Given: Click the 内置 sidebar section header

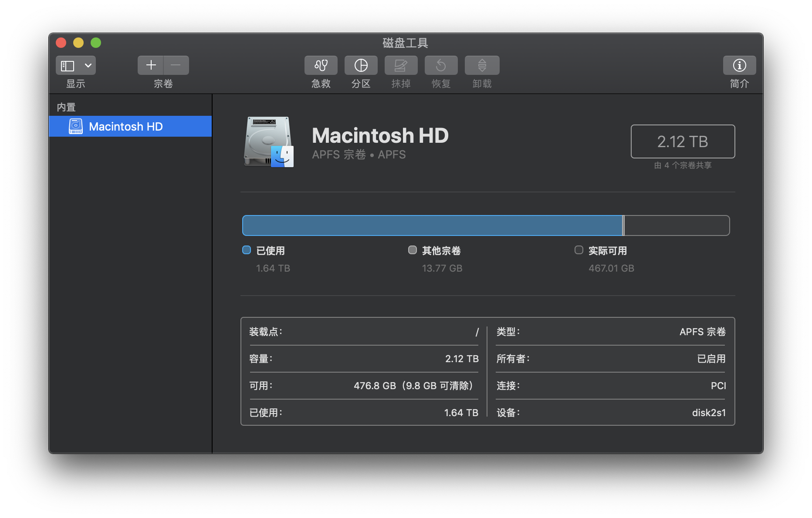Looking at the screenshot, I should 66,107.
